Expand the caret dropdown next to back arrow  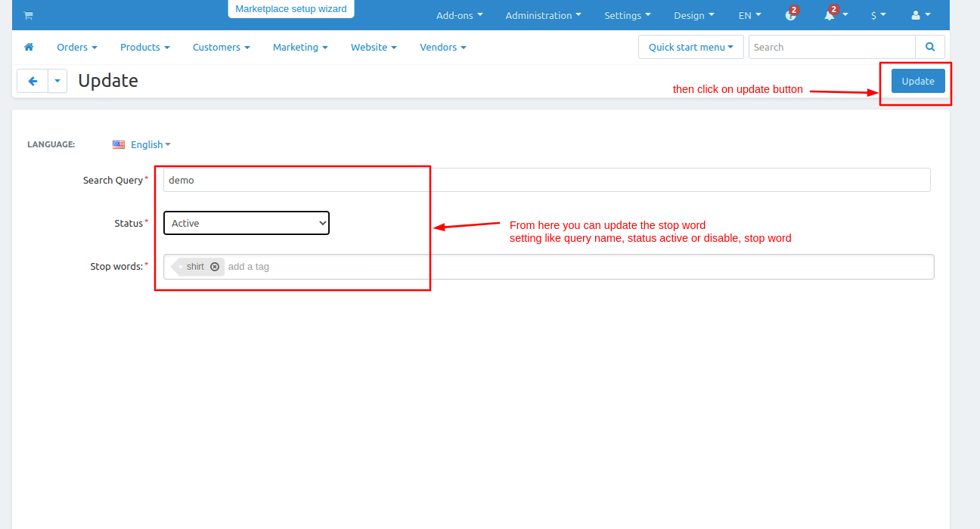(x=57, y=81)
